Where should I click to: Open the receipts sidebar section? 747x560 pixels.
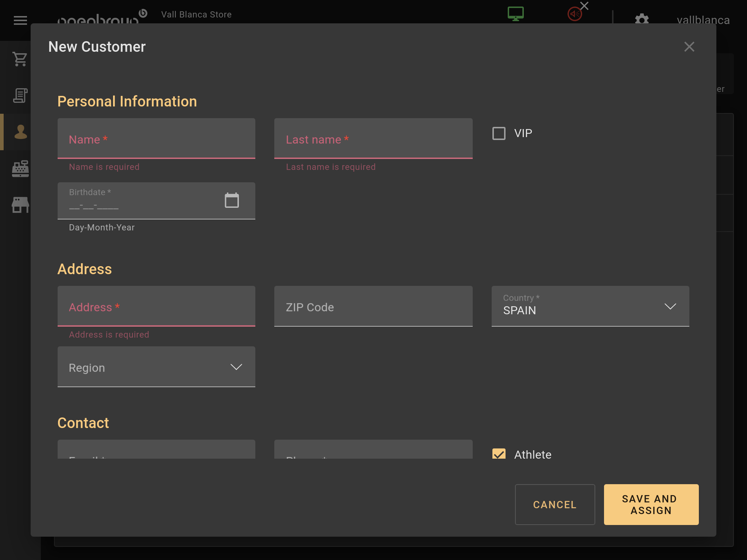20,96
